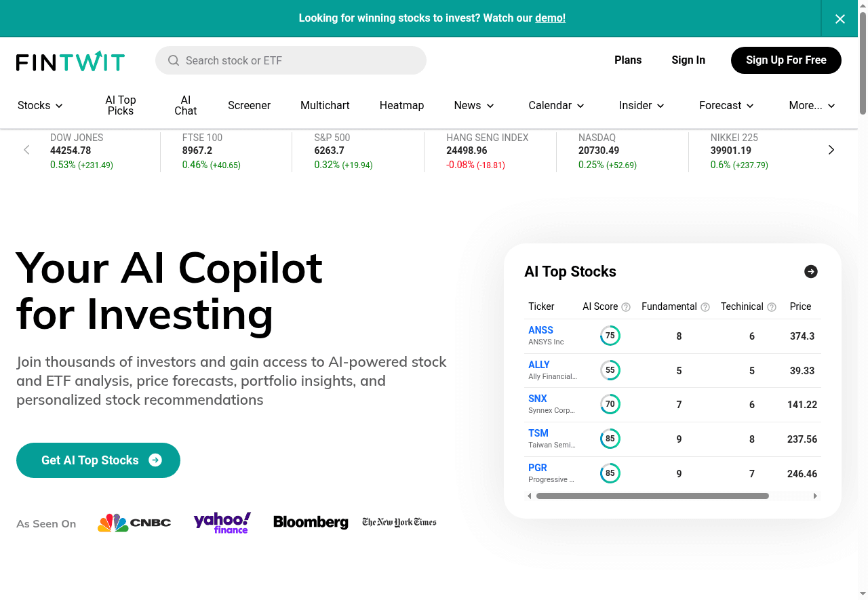
Task: Expand the Calendar dropdown
Action: coord(556,106)
